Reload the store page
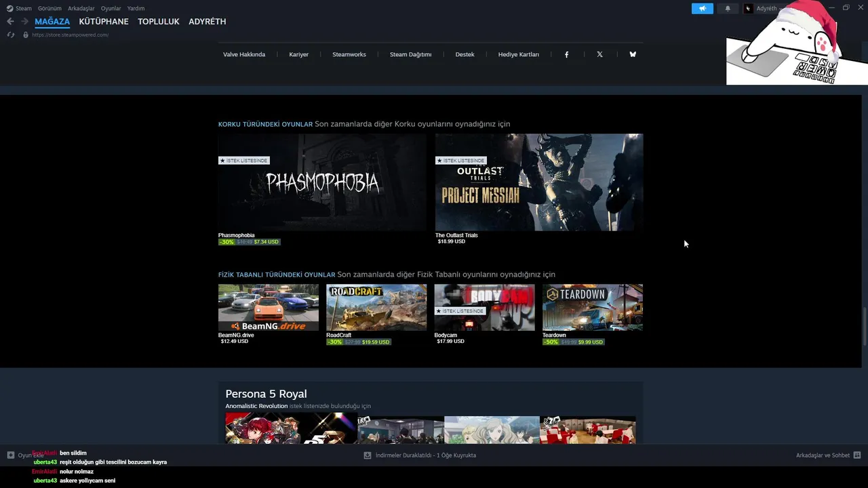The width and height of the screenshot is (868, 488). click(11, 35)
